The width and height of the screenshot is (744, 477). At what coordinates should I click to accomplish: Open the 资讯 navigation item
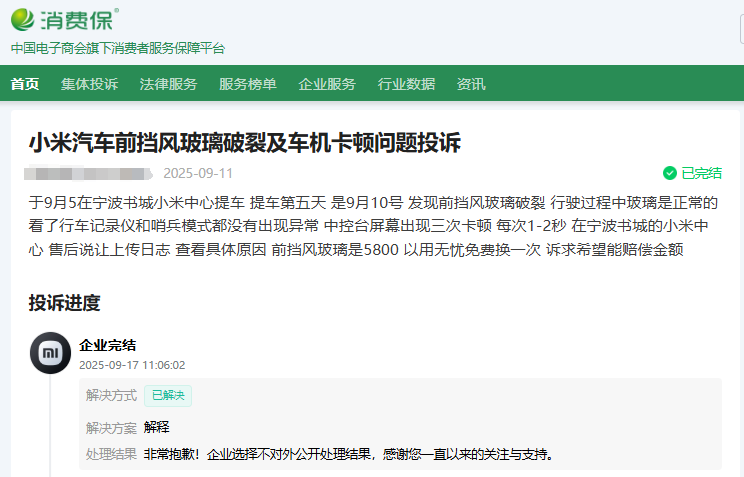(471, 84)
